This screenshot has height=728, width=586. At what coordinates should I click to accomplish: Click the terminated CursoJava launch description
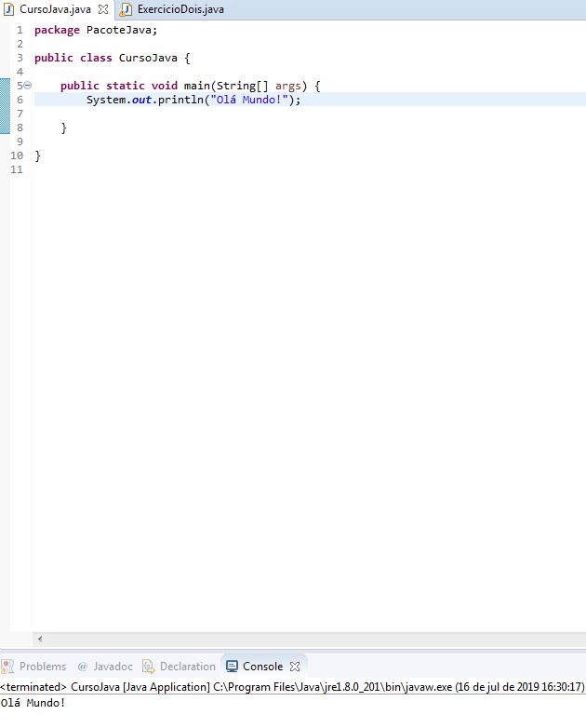pyautogui.click(x=292, y=687)
